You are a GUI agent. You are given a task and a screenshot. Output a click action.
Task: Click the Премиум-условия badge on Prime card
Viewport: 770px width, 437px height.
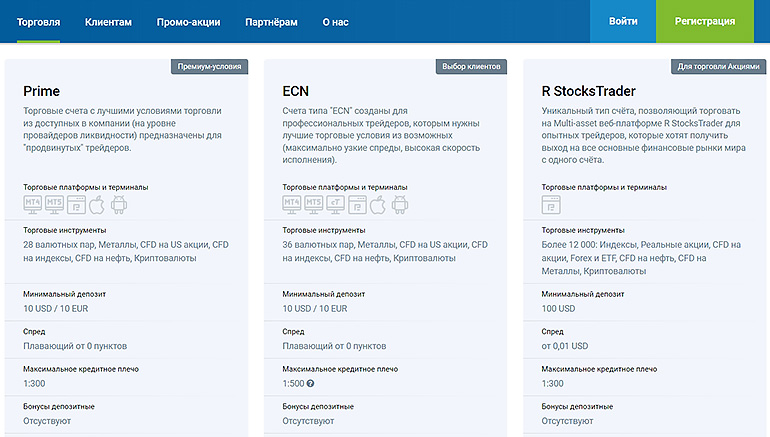point(209,66)
